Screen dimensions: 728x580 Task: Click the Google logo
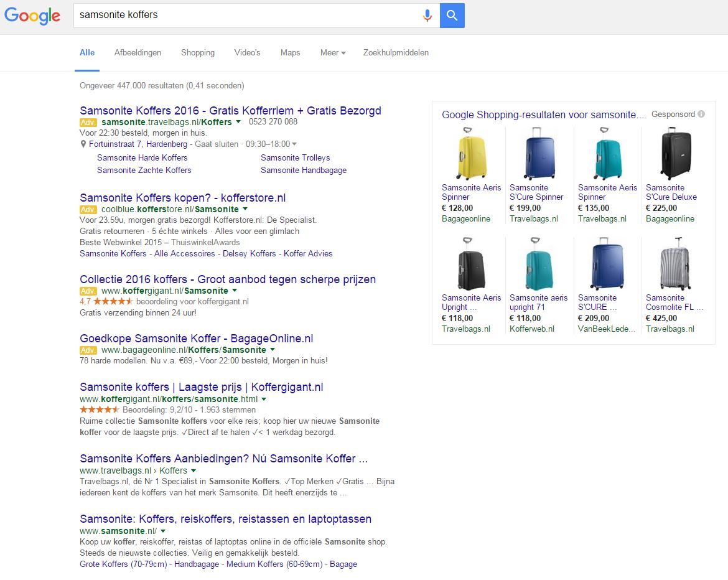[32, 16]
